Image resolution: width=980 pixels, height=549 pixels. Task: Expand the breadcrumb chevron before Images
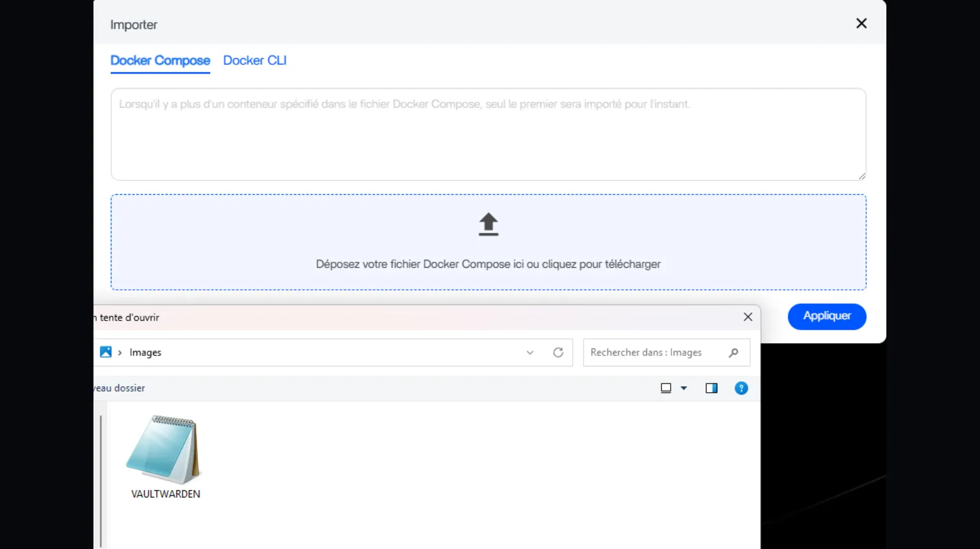pyautogui.click(x=120, y=352)
